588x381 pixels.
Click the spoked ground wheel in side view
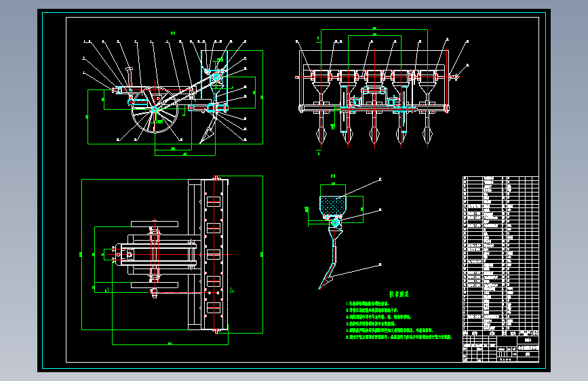pyautogui.click(x=155, y=110)
